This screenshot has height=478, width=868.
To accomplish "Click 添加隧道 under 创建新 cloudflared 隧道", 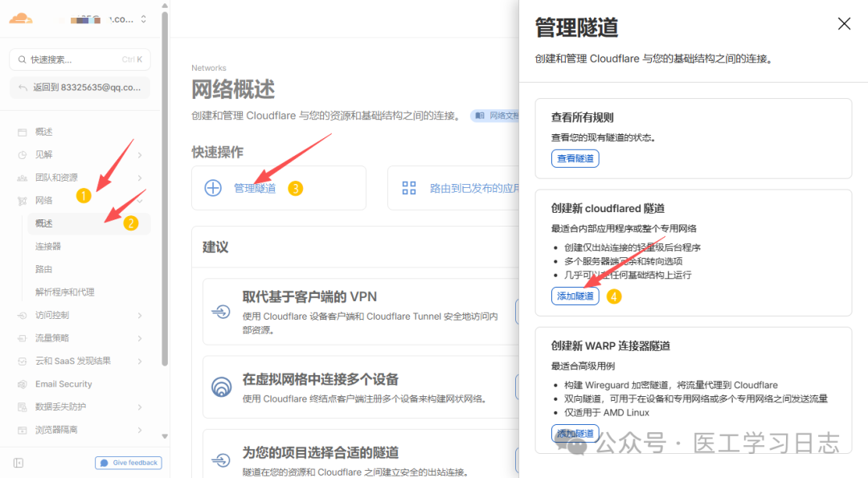I will 575,296.
